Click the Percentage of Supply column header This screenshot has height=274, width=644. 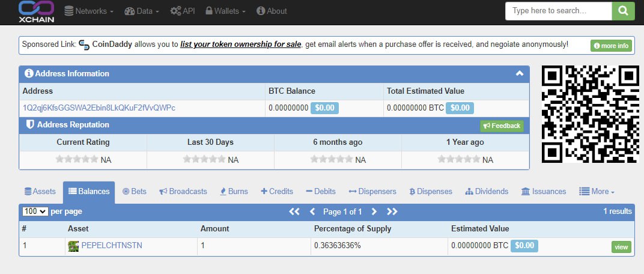coord(353,229)
